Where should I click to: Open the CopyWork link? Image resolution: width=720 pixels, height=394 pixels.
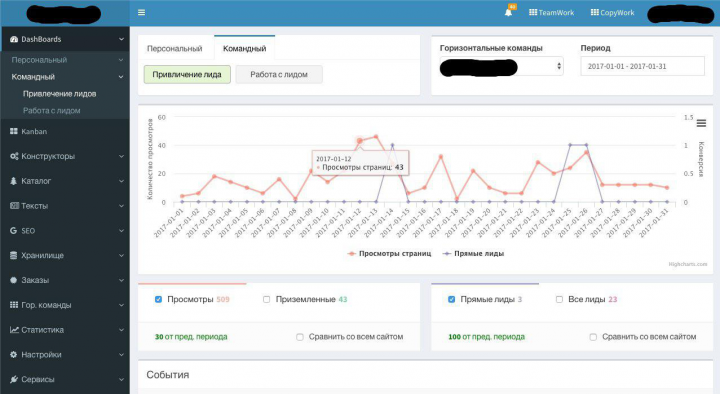coord(613,13)
